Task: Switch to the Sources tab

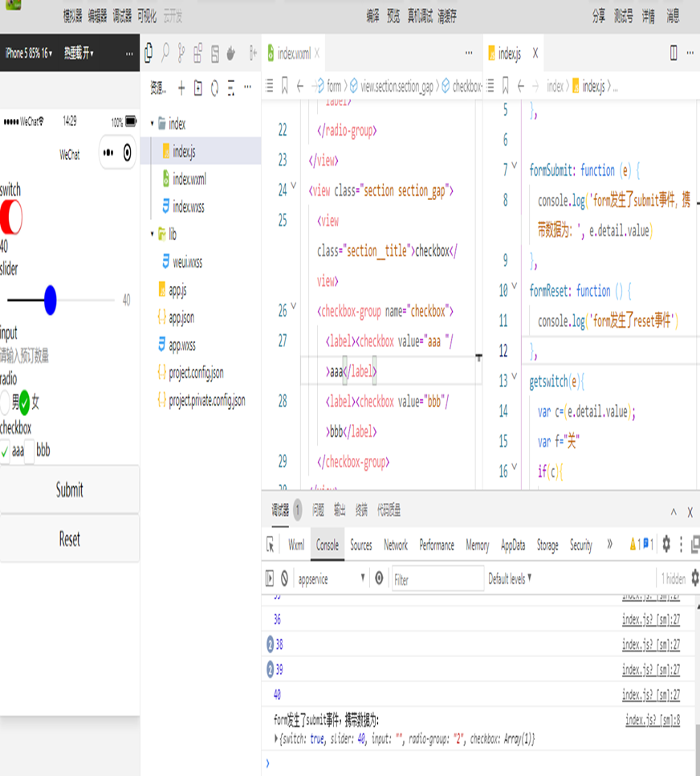Action: pos(360,545)
